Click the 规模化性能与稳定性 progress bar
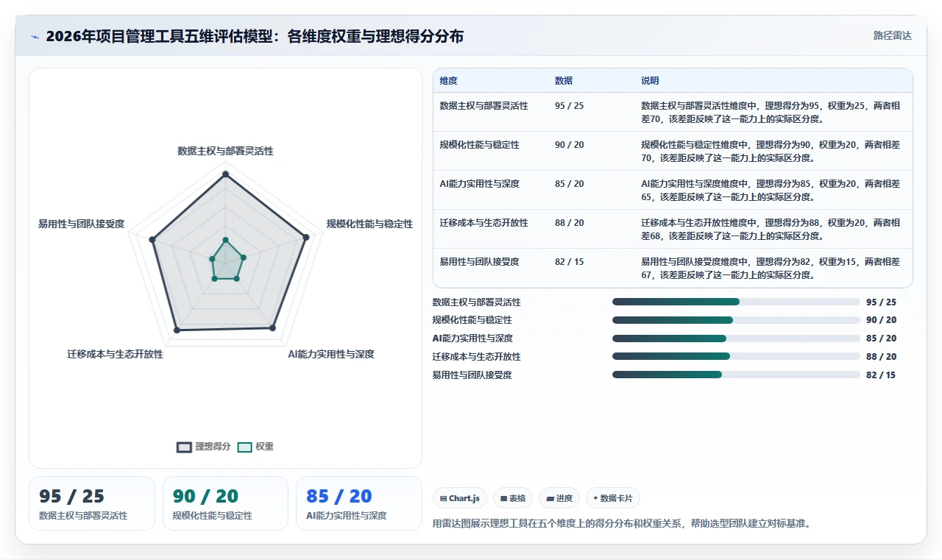The image size is (942, 560). pos(736,320)
